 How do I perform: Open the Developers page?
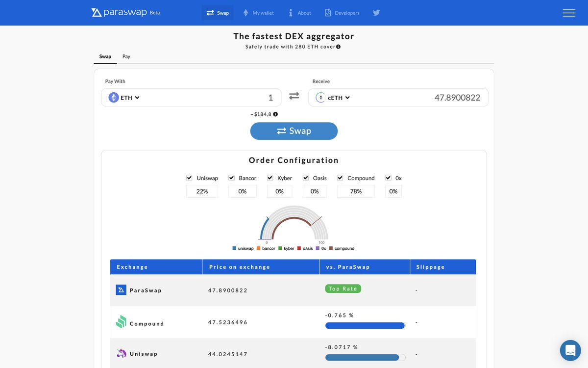click(342, 13)
